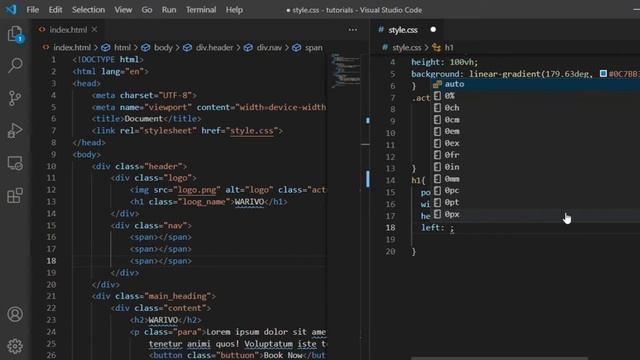Viewport: 640px width, 360px height.
Task: Open the Run menu
Action: (169, 10)
